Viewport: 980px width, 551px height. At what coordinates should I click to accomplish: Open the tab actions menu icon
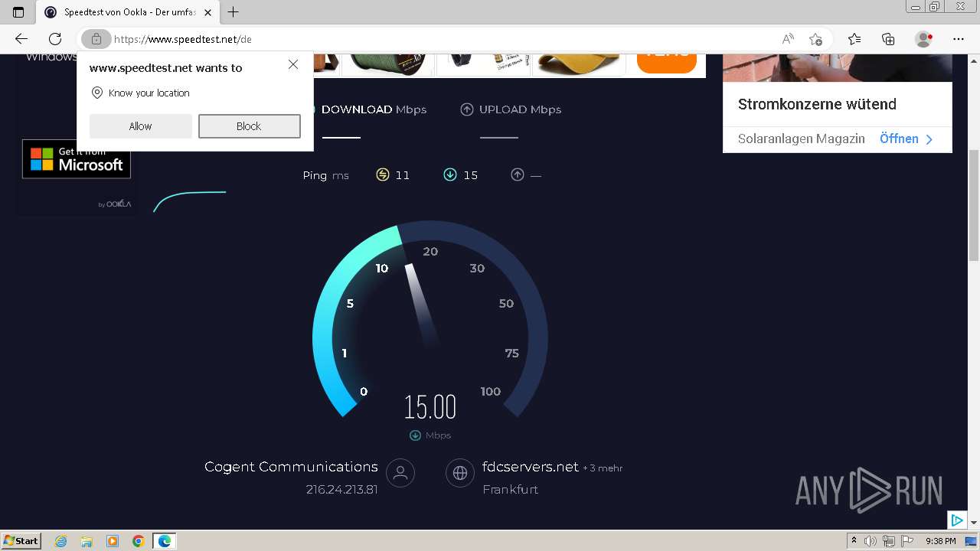coord(18,11)
